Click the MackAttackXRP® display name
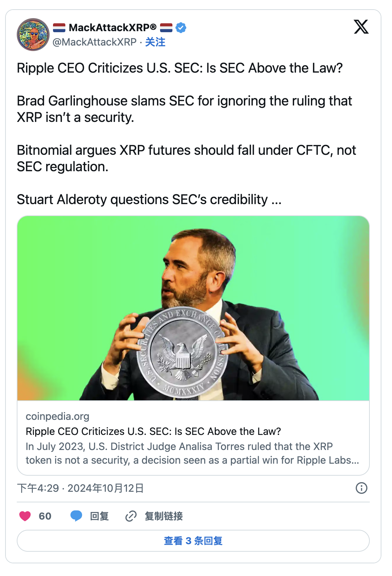Viewport: 392px width, 576px height. pos(113,27)
